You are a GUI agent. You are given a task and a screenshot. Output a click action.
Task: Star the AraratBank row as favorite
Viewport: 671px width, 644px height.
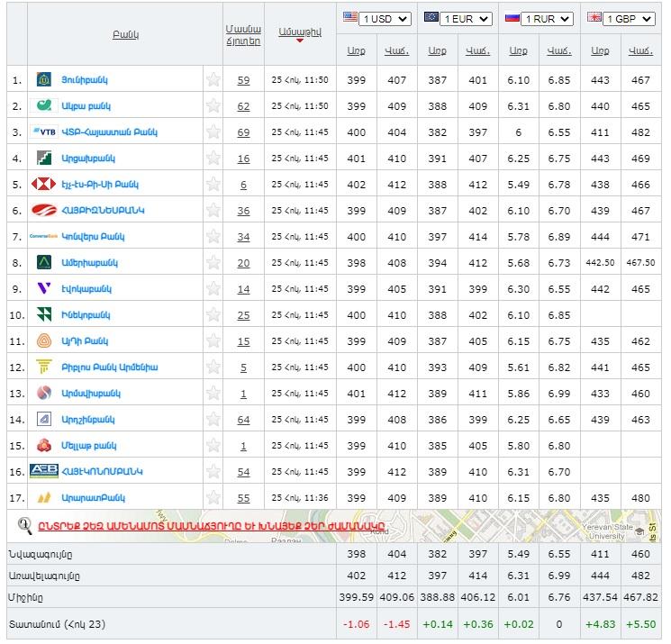213,498
